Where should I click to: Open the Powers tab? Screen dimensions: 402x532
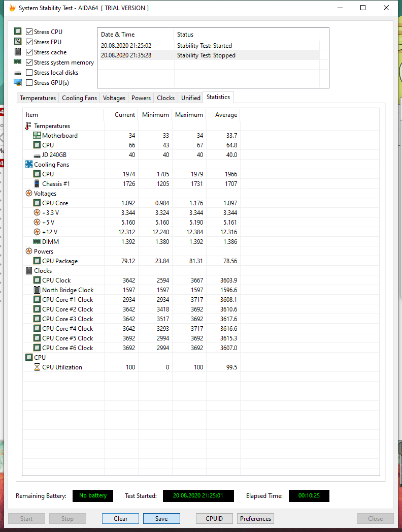click(x=141, y=98)
